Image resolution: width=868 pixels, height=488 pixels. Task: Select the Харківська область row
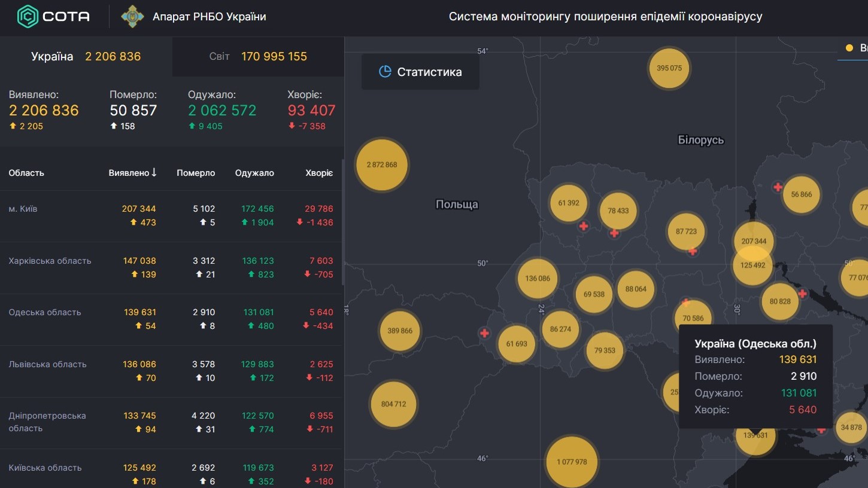(171, 267)
